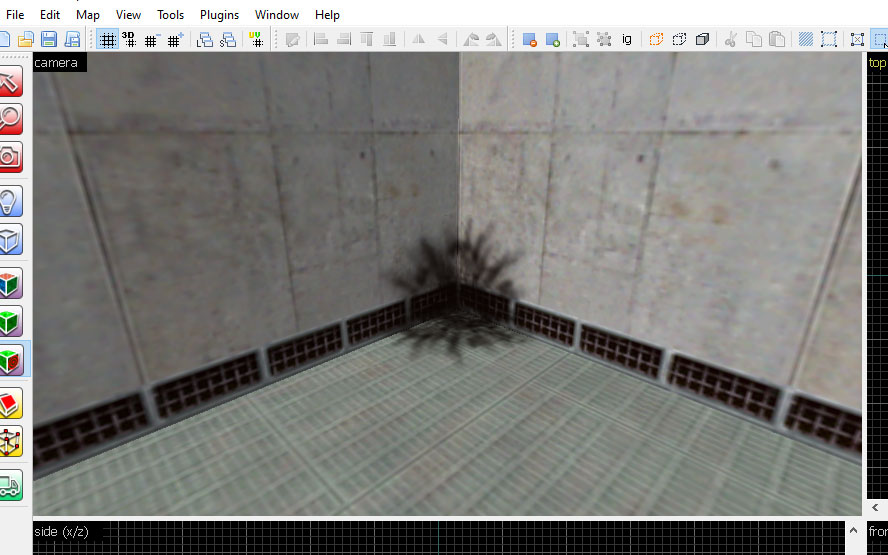The height and width of the screenshot is (555, 888).
Task: Select the Block creation tool
Action: point(10,240)
